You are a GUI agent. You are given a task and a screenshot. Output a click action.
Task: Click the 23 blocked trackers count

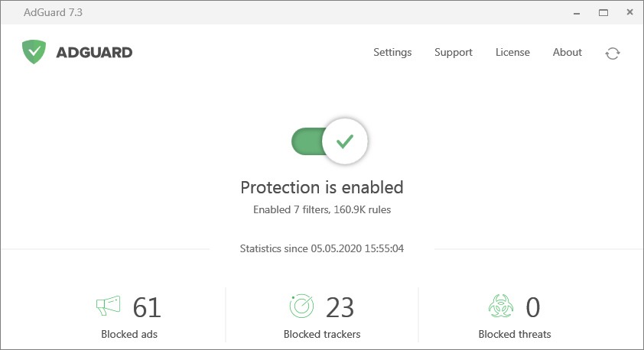pyautogui.click(x=340, y=307)
